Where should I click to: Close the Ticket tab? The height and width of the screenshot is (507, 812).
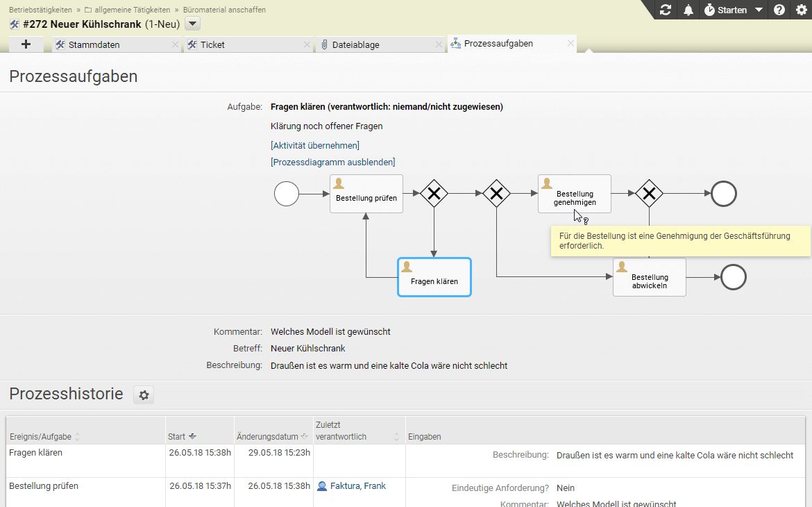[x=307, y=44]
